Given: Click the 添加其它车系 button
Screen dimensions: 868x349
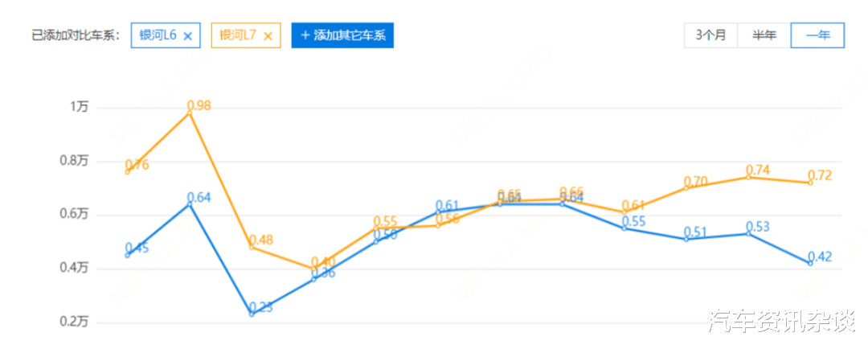Looking at the screenshot, I should coord(342,35).
